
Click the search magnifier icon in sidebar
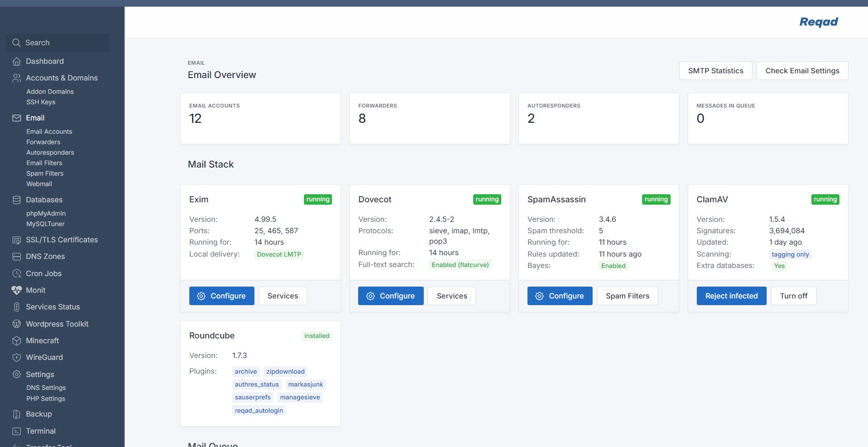16,43
